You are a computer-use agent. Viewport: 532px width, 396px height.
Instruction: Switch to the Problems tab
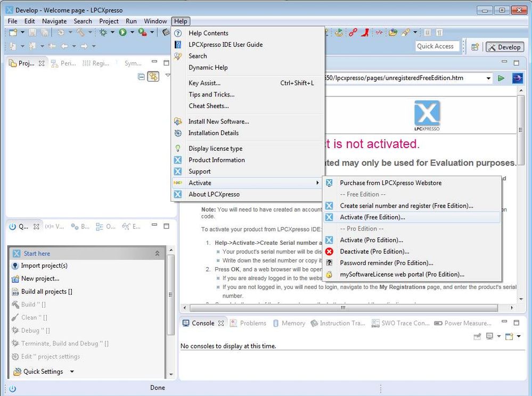248,323
